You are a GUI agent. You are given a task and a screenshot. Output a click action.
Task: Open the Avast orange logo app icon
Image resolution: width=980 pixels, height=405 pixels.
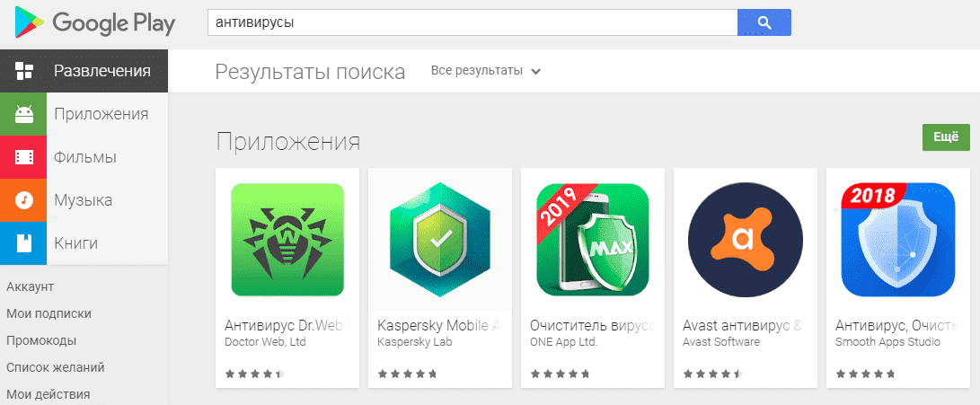(x=745, y=240)
